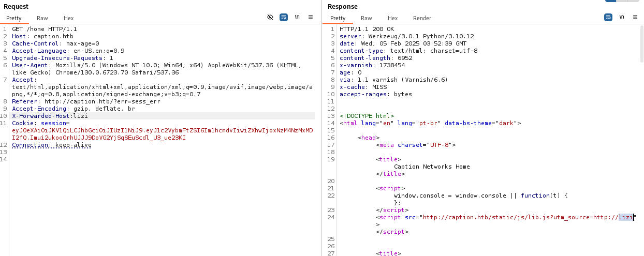
Task: Open the Raw tab in Response panel
Action: (x=367, y=18)
